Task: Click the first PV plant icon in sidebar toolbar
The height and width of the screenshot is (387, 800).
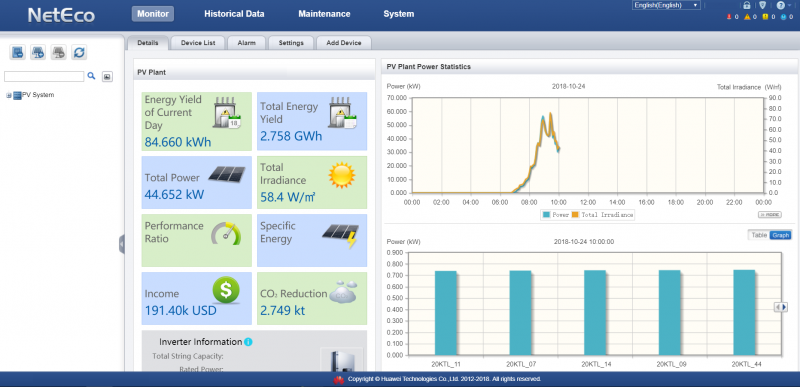Action: tap(18, 52)
